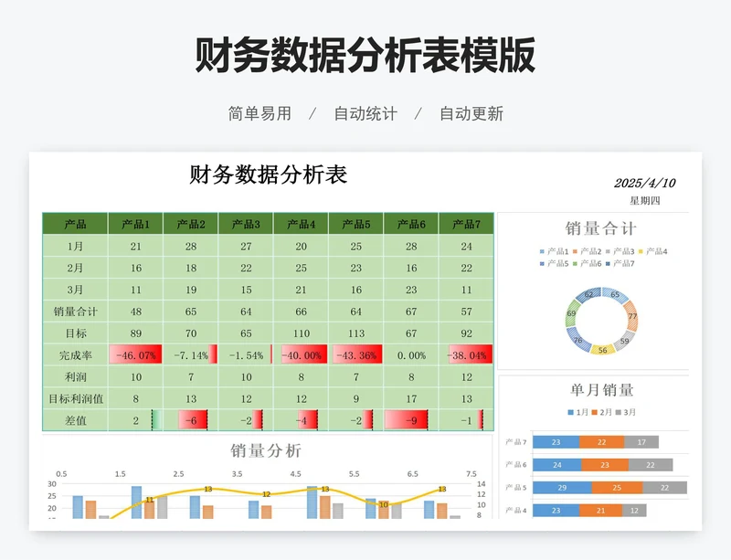Select target cell 89 for 产品1

coord(135,333)
